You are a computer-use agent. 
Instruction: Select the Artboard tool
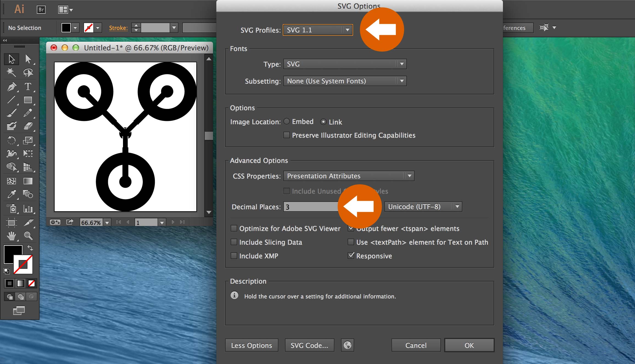12,222
